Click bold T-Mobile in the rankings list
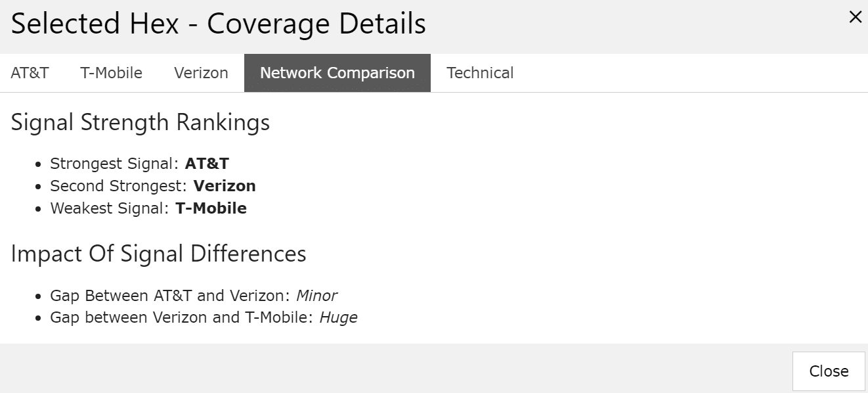This screenshot has width=868, height=393. point(211,208)
